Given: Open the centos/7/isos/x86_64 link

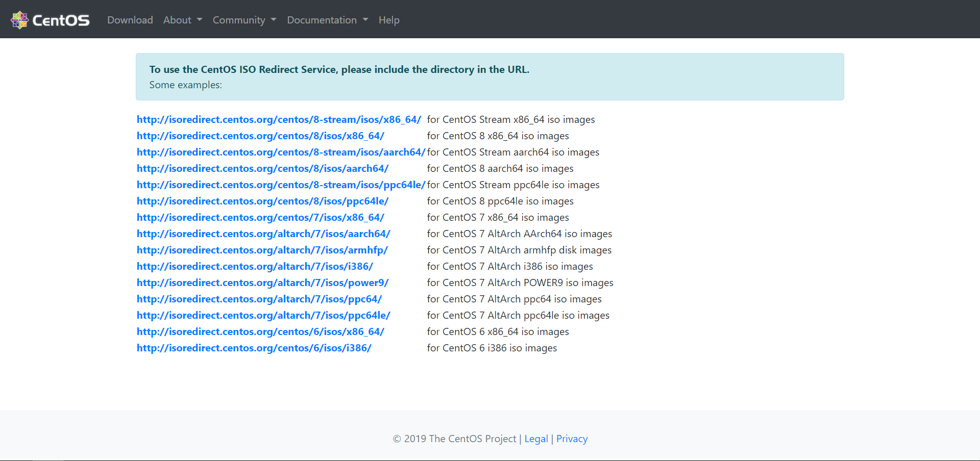Looking at the screenshot, I should tap(260, 217).
